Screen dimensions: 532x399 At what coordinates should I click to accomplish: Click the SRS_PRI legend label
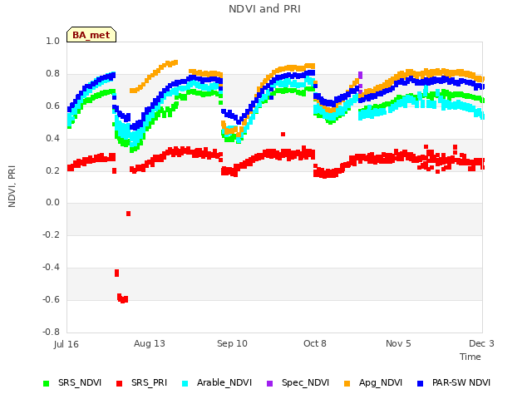point(150,382)
